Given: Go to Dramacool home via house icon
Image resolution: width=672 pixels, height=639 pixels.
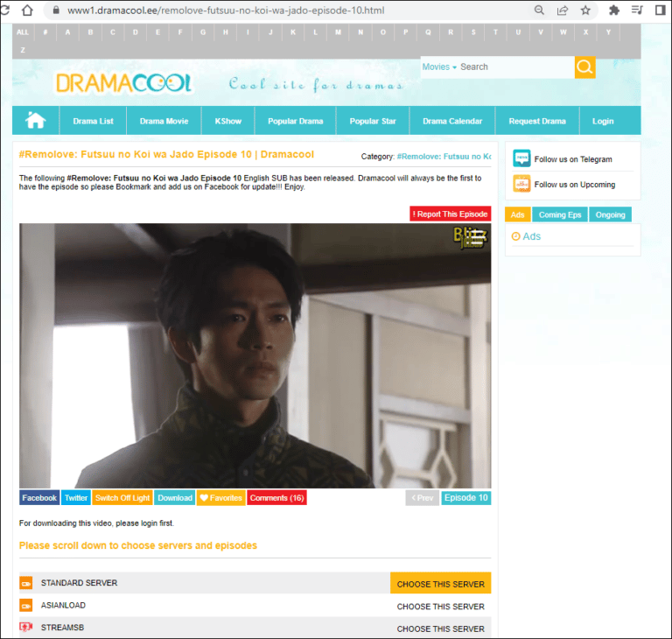Looking at the screenshot, I should point(36,120).
